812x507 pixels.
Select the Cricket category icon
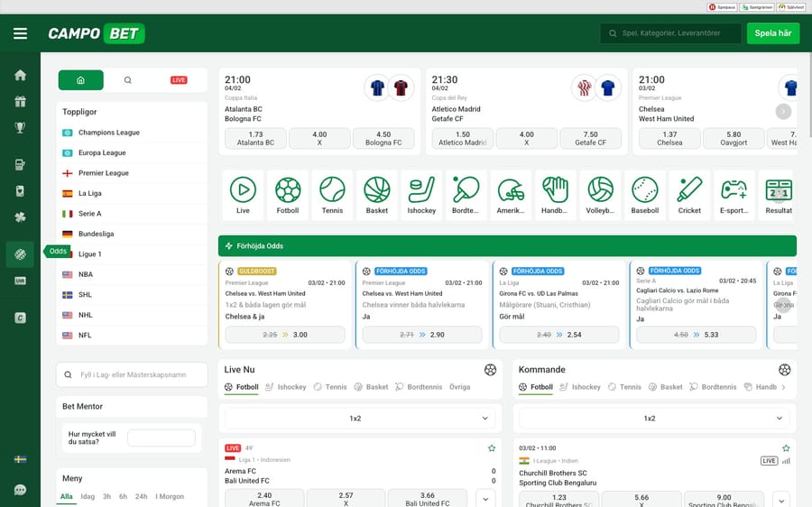click(x=689, y=195)
